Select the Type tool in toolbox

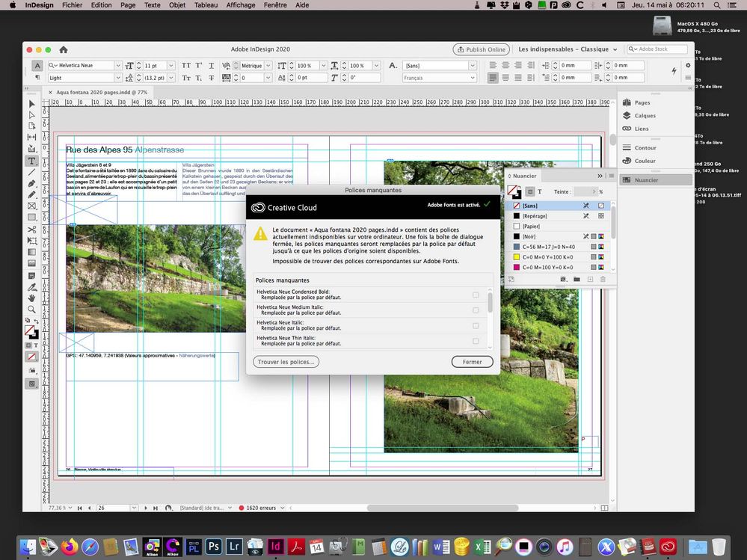tap(32, 161)
